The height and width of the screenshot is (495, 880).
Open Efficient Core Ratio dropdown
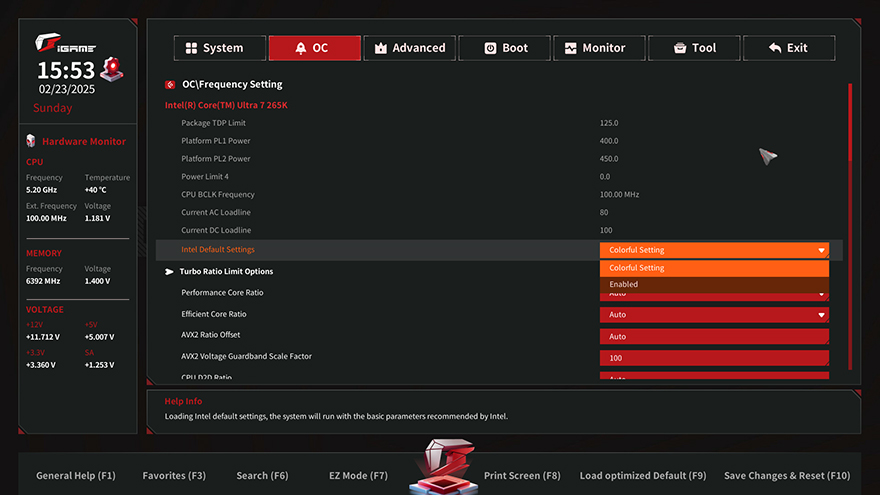[714, 314]
